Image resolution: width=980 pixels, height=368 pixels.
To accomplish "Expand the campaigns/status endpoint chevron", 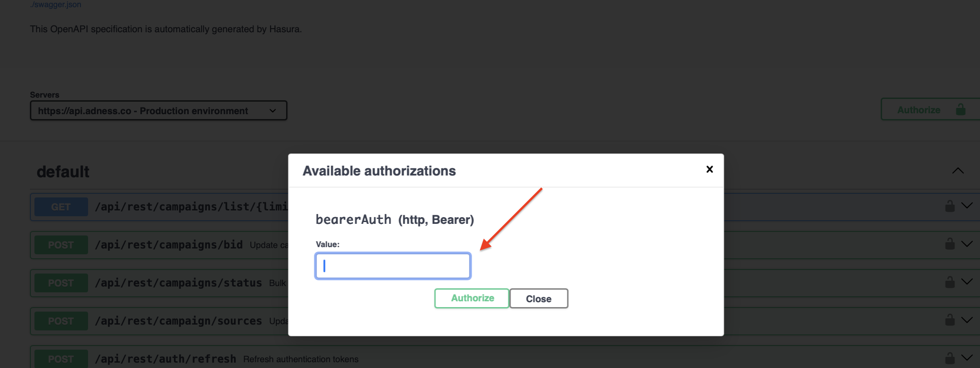I will coord(967,282).
